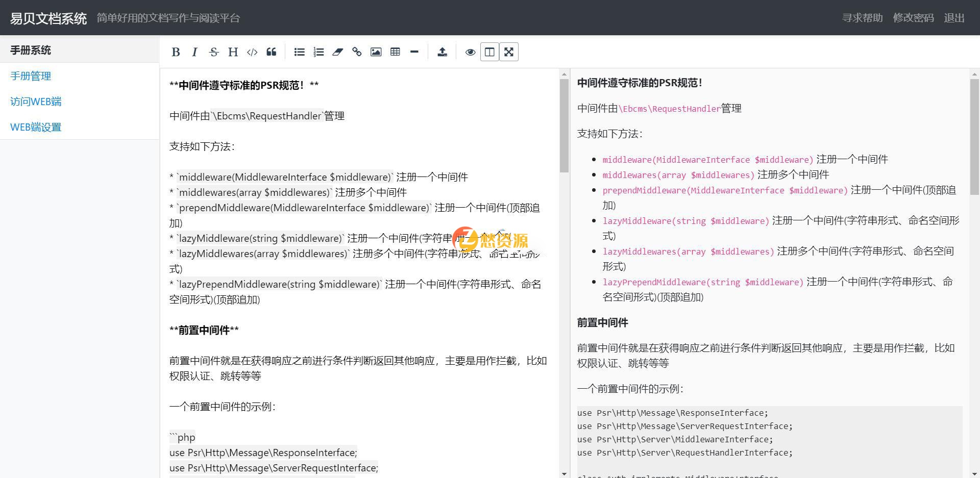This screenshot has height=478, width=980.
Task: Insert a horizontal rule
Action: click(414, 52)
